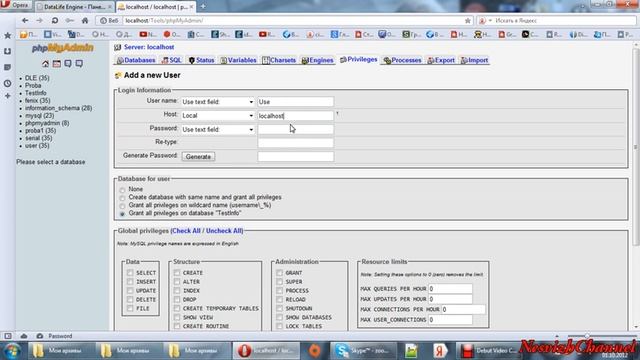
Task: Click the User name text field
Action: tap(296, 102)
